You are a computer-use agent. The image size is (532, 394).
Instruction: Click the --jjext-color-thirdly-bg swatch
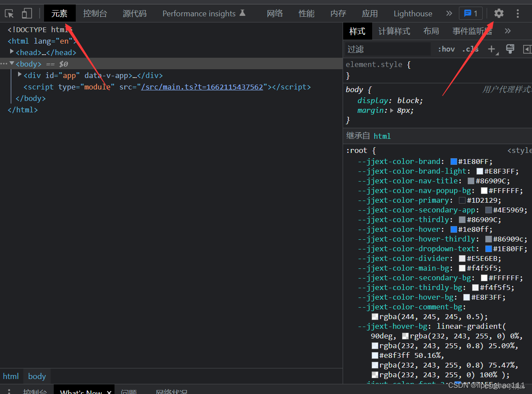475,287
